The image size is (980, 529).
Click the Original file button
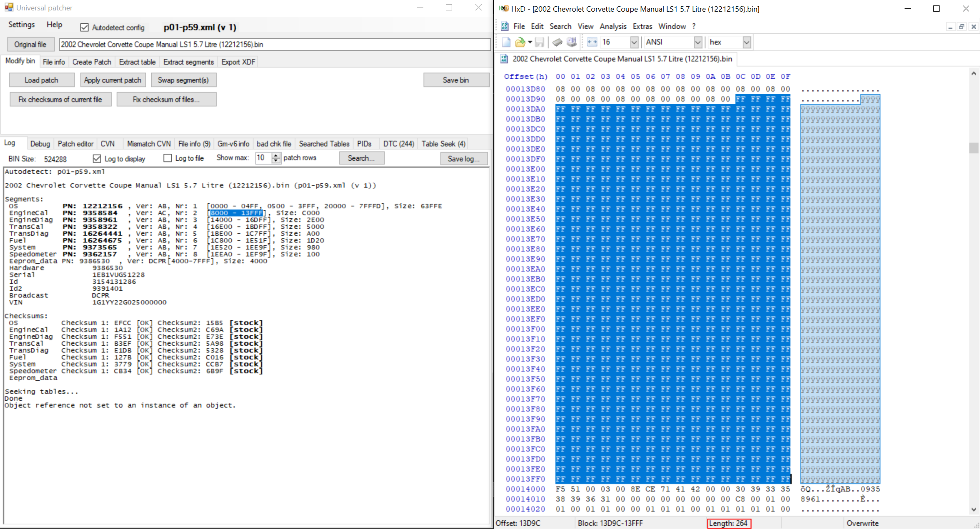(x=30, y=44)
